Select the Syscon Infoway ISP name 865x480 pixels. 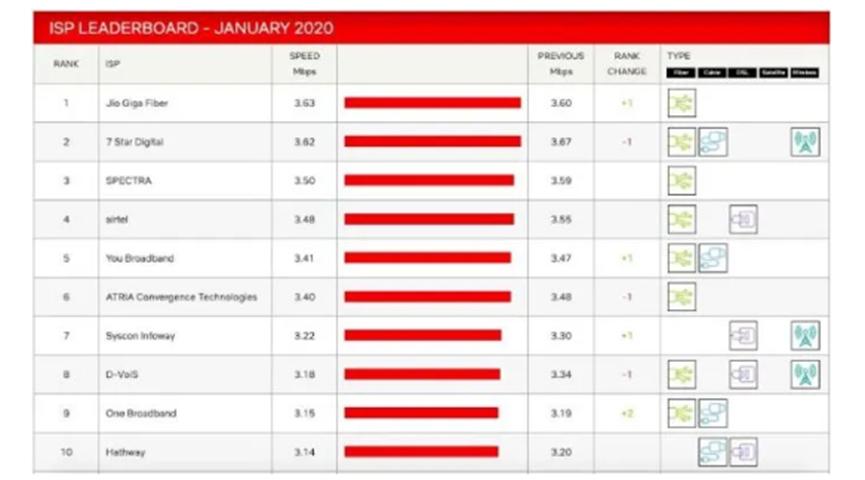(140, 335)
